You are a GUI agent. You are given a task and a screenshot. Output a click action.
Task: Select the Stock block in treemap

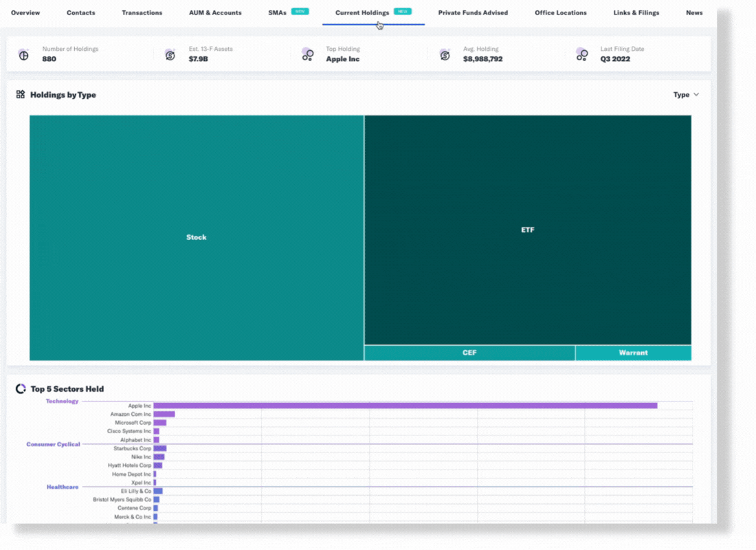(197, 237)
